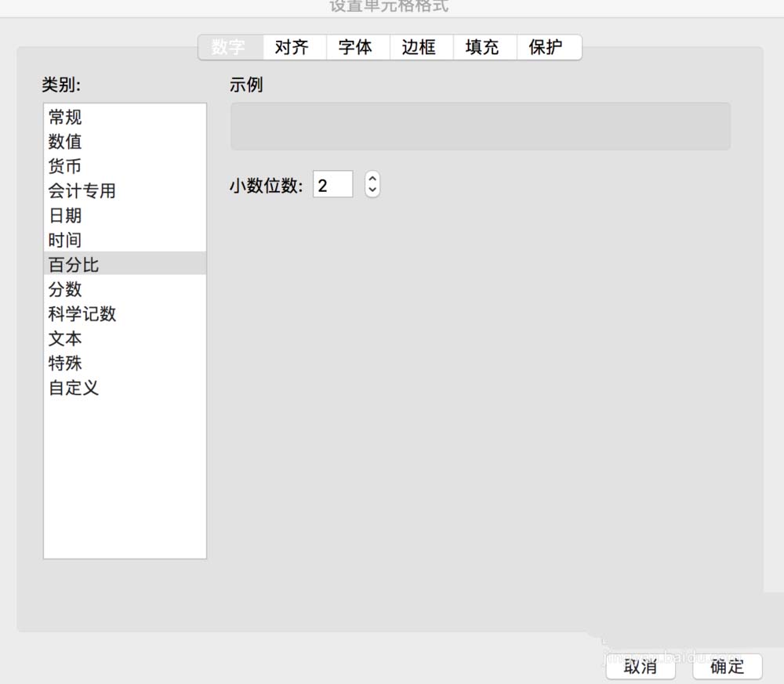Image resolution: width=784 pixels, height=684 pixels.
Task: Choose 分数 category
Action: coord(66,289)
